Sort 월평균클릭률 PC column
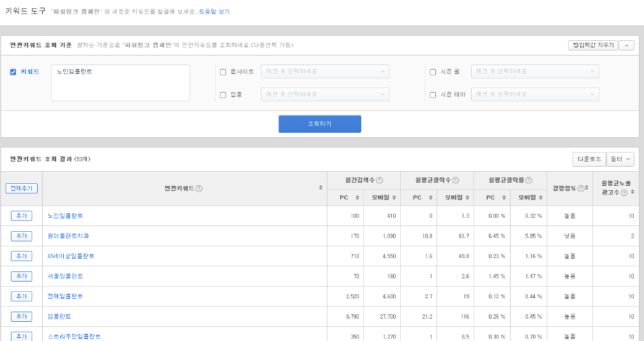The width and height of the screenshot is (644, 341). [504, 197]
